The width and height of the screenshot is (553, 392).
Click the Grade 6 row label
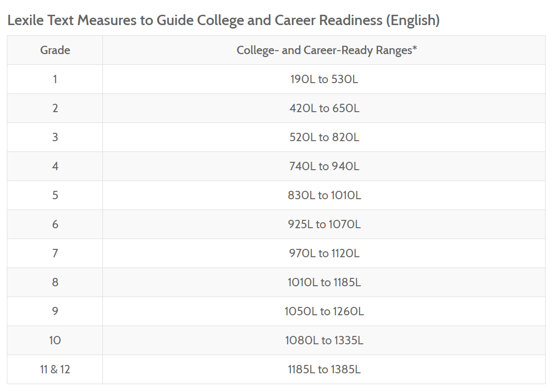55,224
